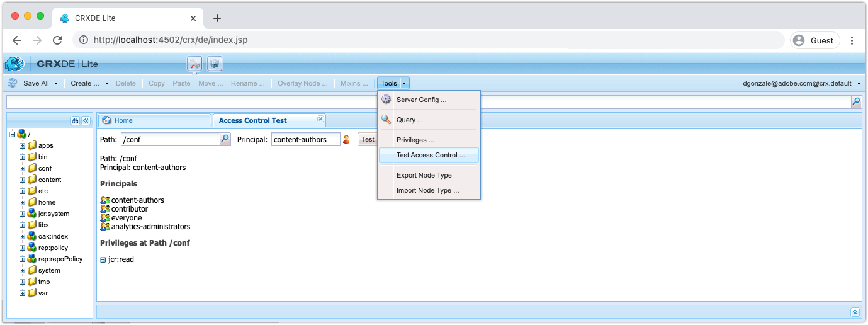Click the Path input field
The width and height of the screenshot is (868, 325).
(171, 139)
